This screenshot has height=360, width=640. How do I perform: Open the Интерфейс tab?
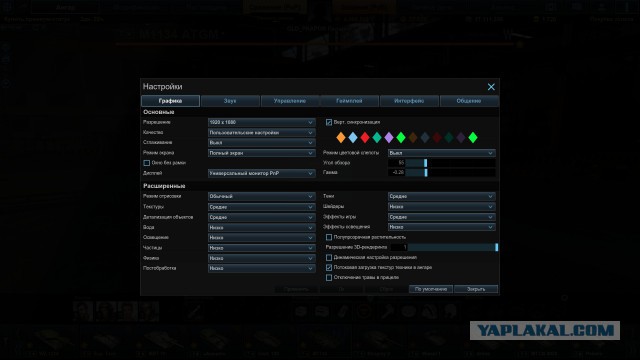(x=409, y=101)
